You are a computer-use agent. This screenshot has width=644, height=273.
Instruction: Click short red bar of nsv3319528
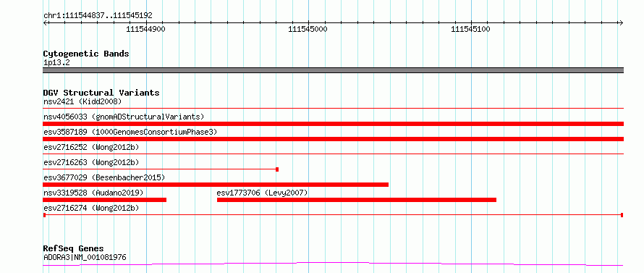[105, 200]
